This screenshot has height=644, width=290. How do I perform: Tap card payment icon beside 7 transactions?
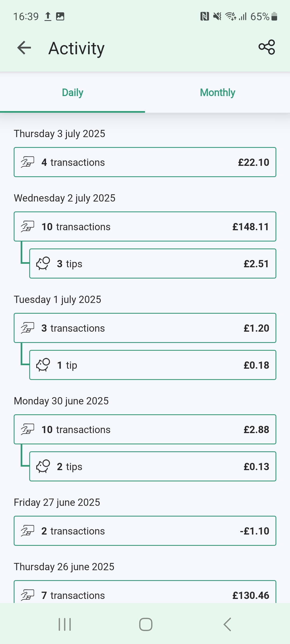(x=27, y=595)
